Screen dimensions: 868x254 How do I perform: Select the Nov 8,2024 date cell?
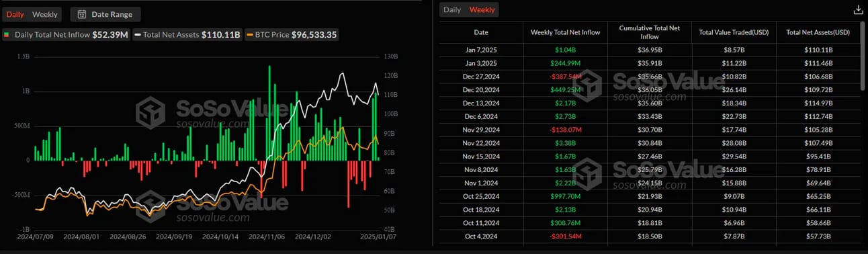point(481,170)
